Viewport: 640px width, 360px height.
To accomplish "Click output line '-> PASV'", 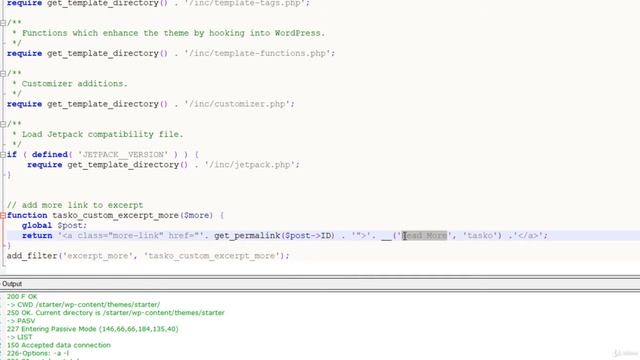I will click(21, 321).
